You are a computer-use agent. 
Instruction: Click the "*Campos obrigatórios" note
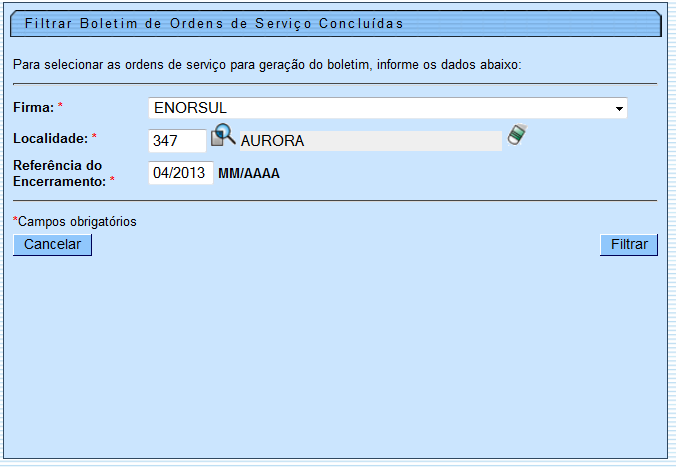coord(74,221)
